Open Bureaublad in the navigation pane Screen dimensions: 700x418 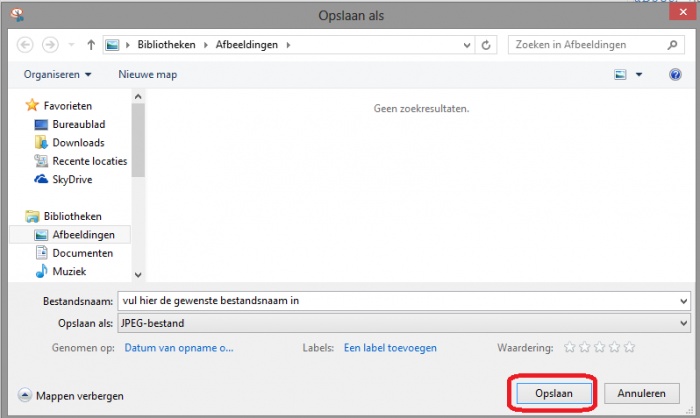(x=79, y=124)
